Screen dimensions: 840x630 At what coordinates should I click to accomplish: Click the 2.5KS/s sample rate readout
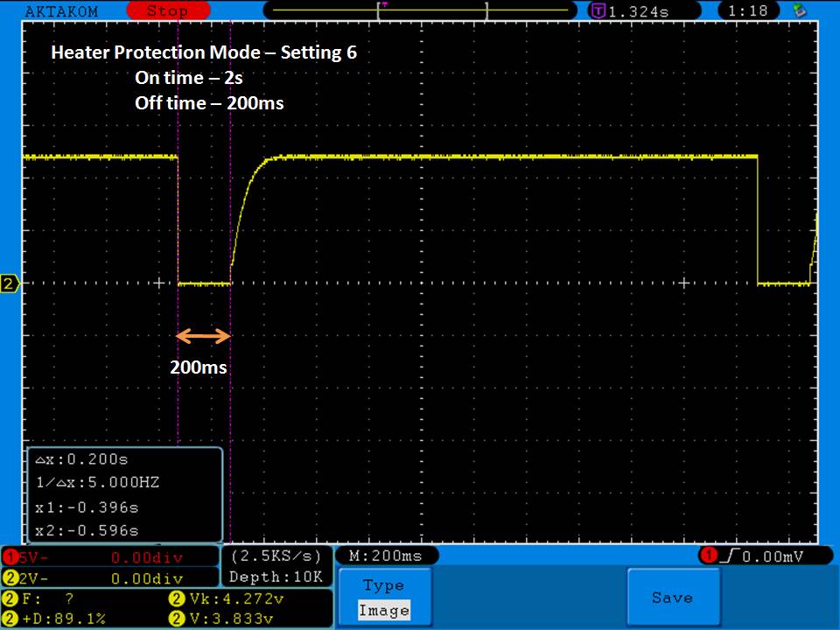(x=276, y=556)
